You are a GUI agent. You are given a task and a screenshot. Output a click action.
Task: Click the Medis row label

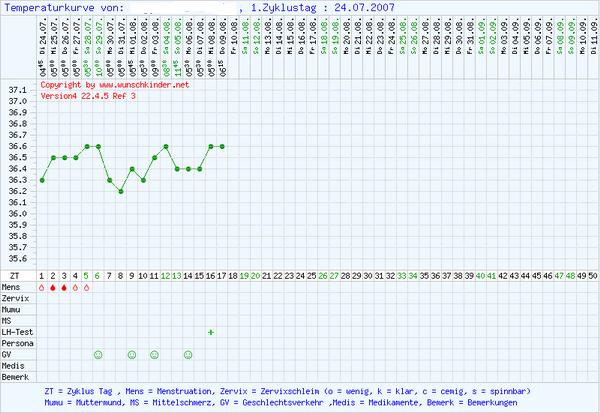[x=14, y=366]
